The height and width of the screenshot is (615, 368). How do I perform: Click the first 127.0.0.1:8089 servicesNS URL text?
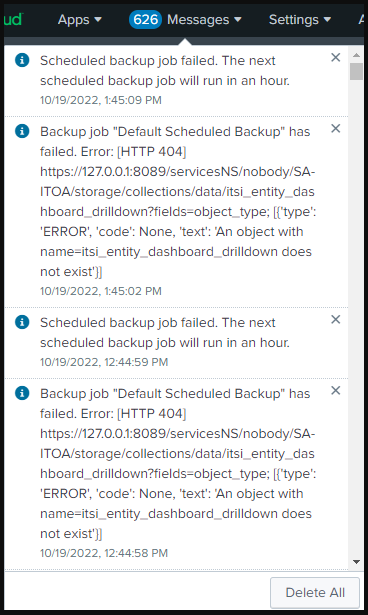pyautogui.click(x=177, y=192)
